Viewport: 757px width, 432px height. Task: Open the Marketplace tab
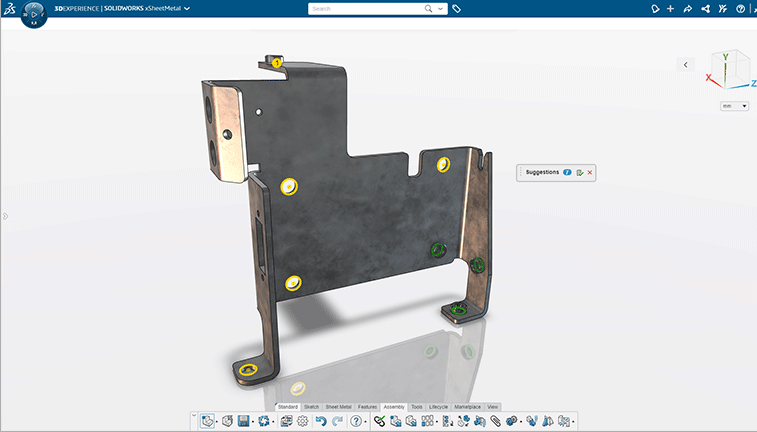click(x=467, y=407)
